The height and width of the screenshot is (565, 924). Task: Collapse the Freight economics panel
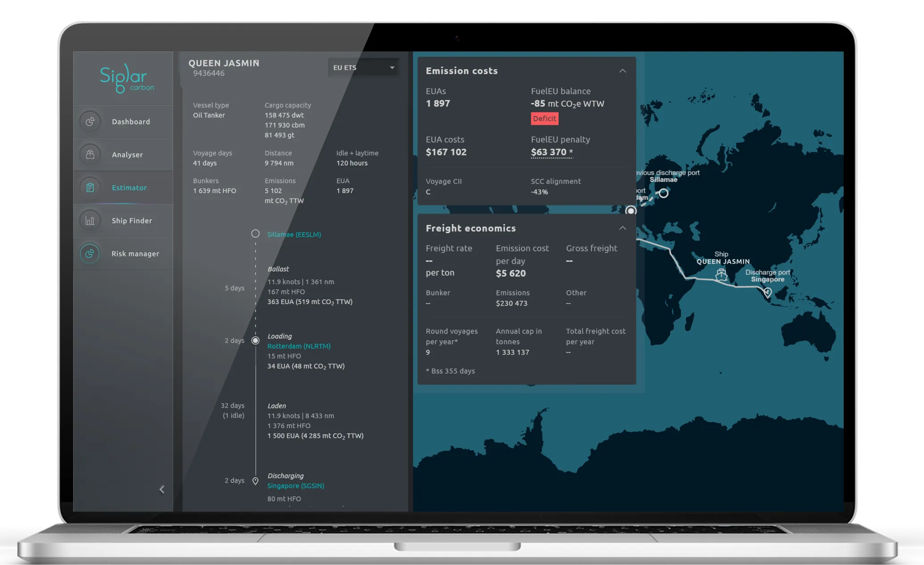[x=623, y=228]
